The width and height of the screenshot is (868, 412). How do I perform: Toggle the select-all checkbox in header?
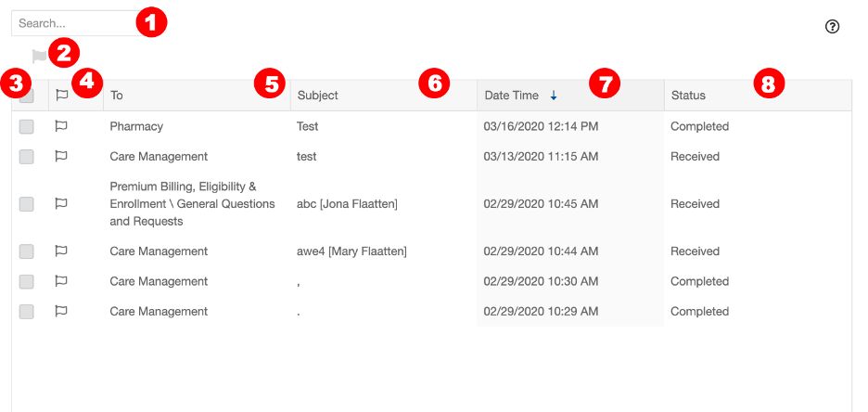pyautogui.click(x=27, y=96)
